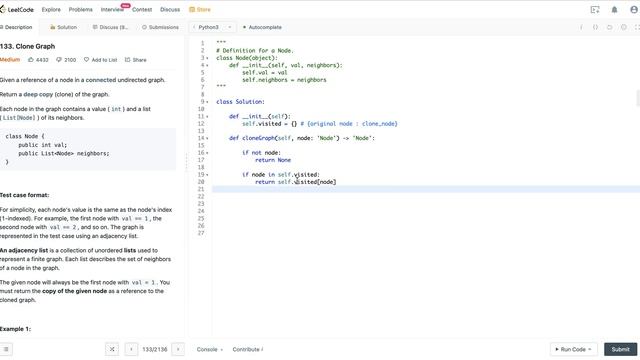The width and height of the screenshot is (640, 360).
Task: Collapse code fold at line 19
Action: click(207, 175)
